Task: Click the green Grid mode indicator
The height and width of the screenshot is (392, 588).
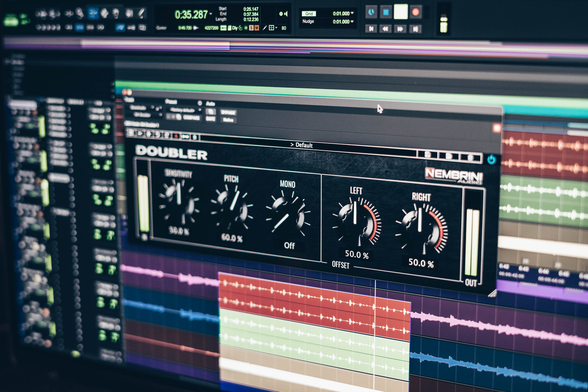Action: point(309,14)
